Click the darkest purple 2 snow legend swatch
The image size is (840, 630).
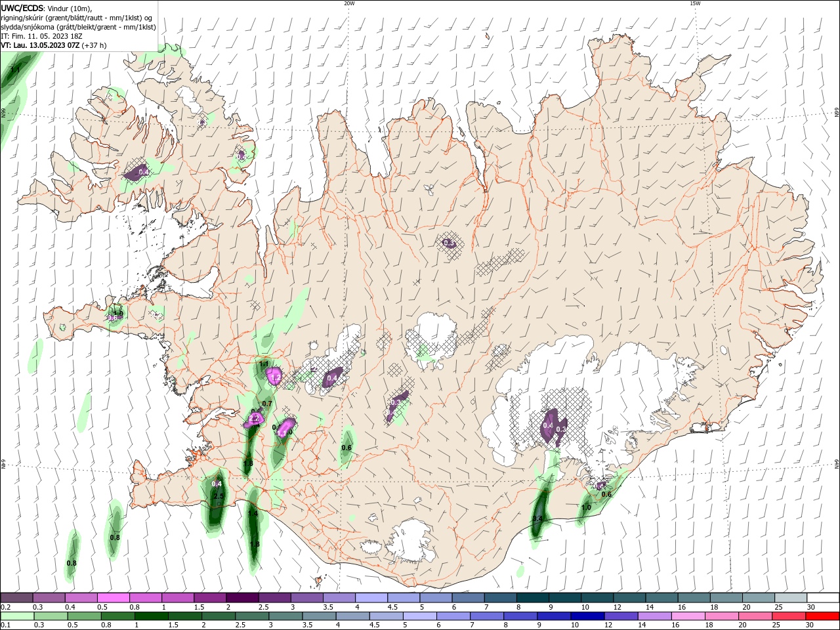click(x=242, y=598)
